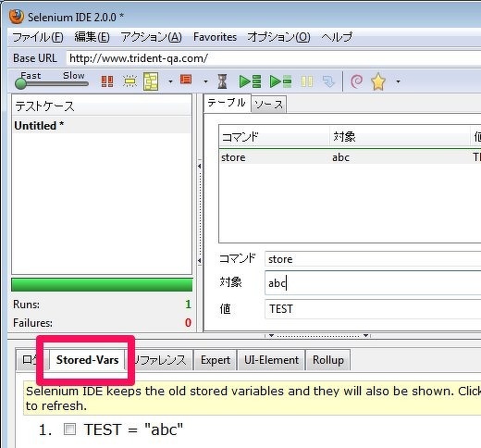Click the Pause/Resume button
Image resolution: width=481 pixels, height=448 pixels.
307,81
